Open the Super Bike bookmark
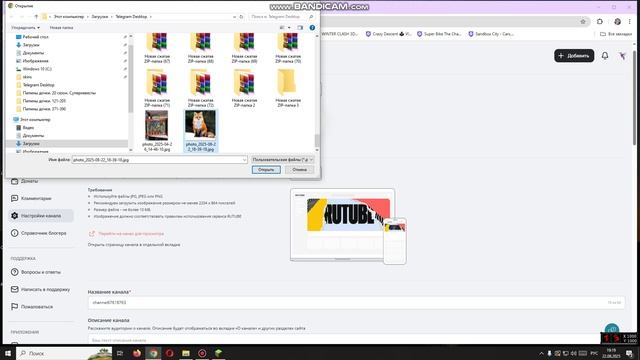The image size is (640, 360). (439, 34)
